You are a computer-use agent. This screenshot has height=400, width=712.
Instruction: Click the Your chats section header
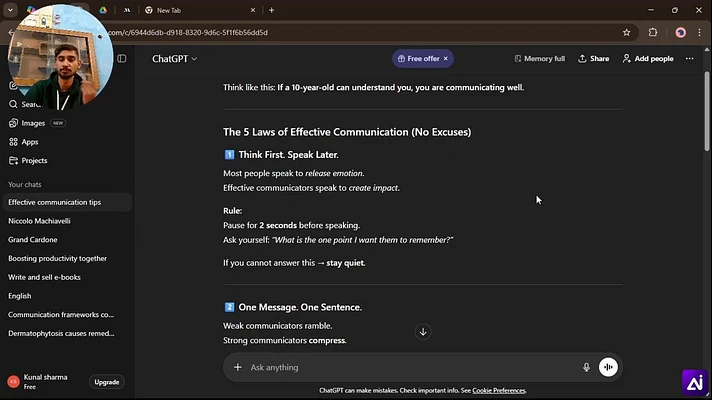click(x=25, y=184)
